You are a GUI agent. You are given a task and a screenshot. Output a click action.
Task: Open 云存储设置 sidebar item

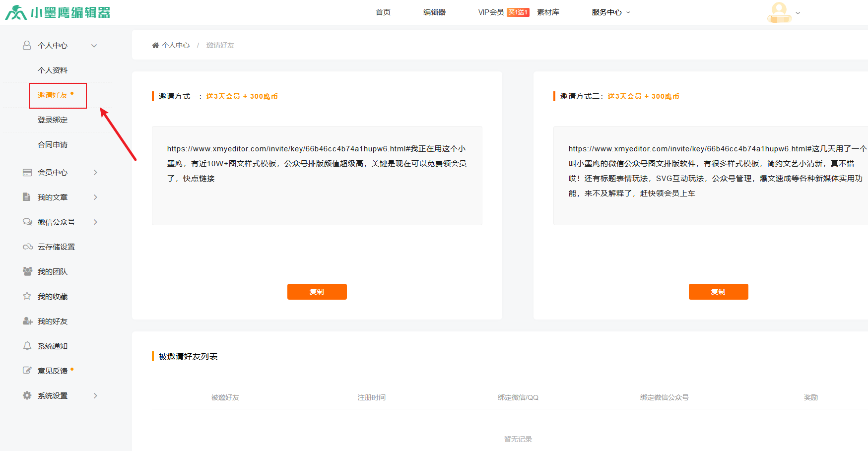(56, 247)
